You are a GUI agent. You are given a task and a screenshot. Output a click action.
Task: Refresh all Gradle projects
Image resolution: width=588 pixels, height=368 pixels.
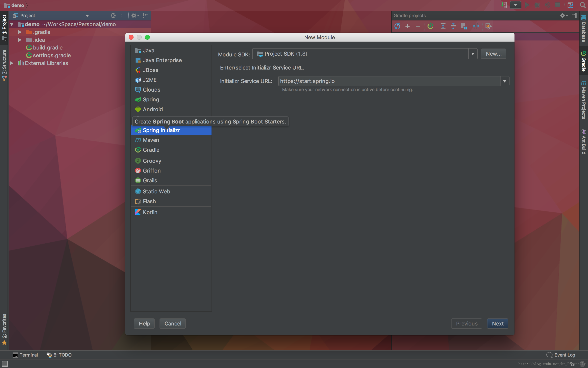(x=397, y=26)
